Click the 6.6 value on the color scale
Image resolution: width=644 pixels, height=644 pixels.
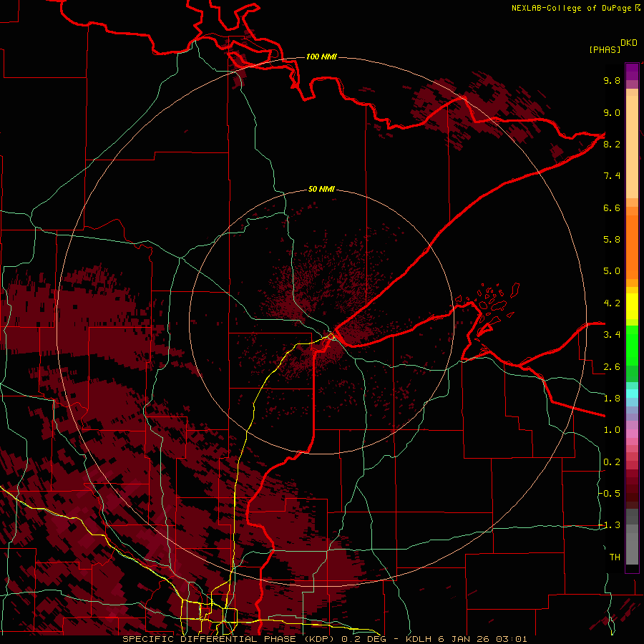coord(612,208)
